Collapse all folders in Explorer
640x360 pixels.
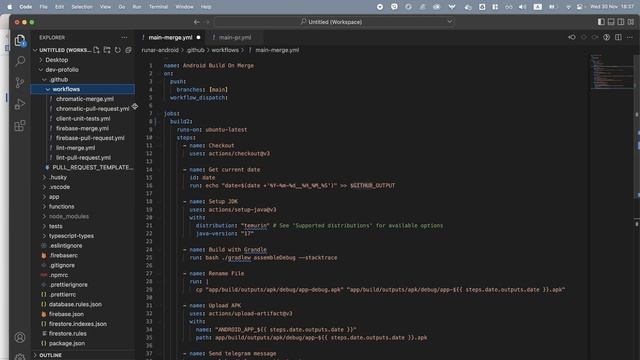tap(128, 50)
